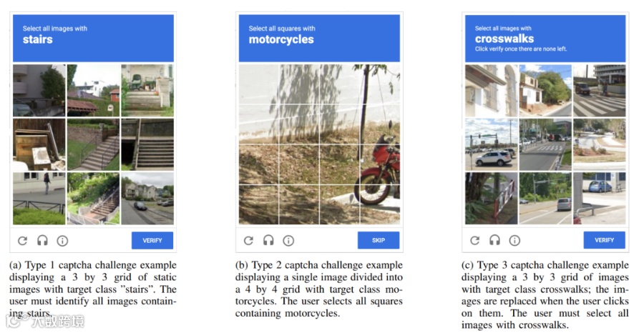Select the tile with a walking pedestrian
Screen dimensions: 644x333
(x=39, y=198)
